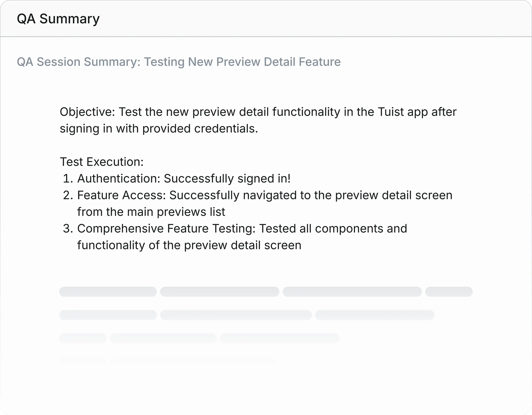
Task: Click third skeleton row's short first placeholder
Action: pos(83,338)
